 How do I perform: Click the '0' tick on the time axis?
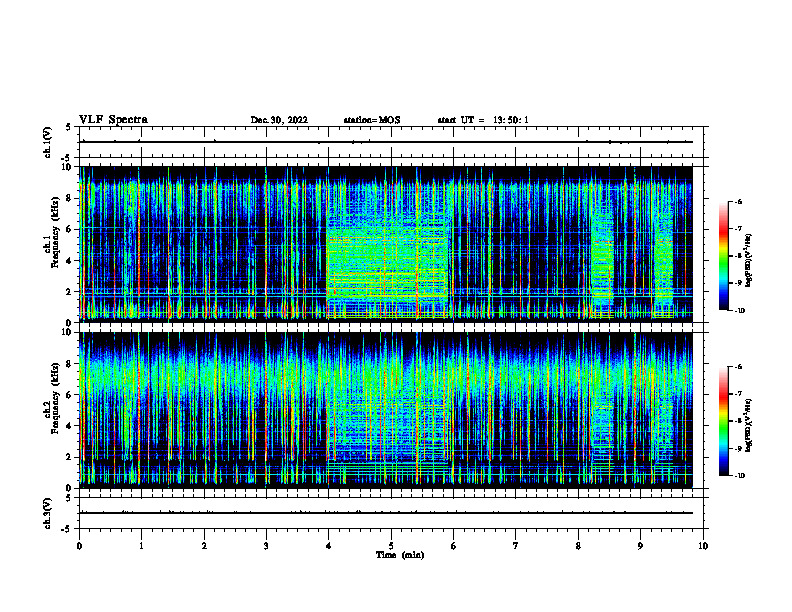coord(79,546)
